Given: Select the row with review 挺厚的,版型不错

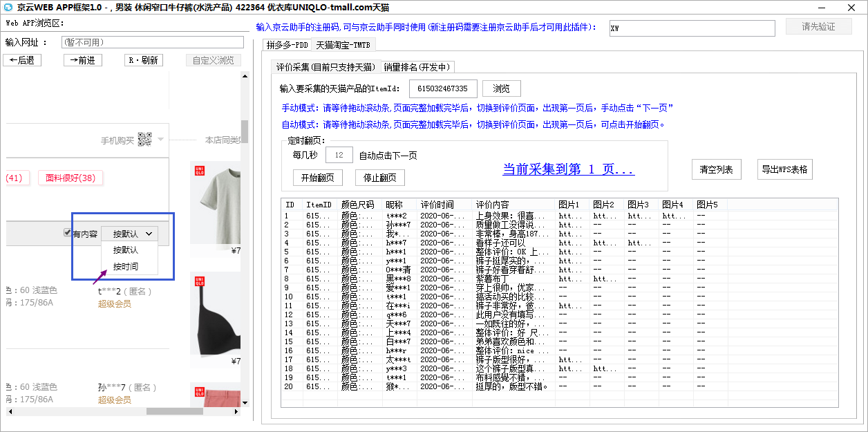Looking at the screenshot, I should tap(560, 386).
